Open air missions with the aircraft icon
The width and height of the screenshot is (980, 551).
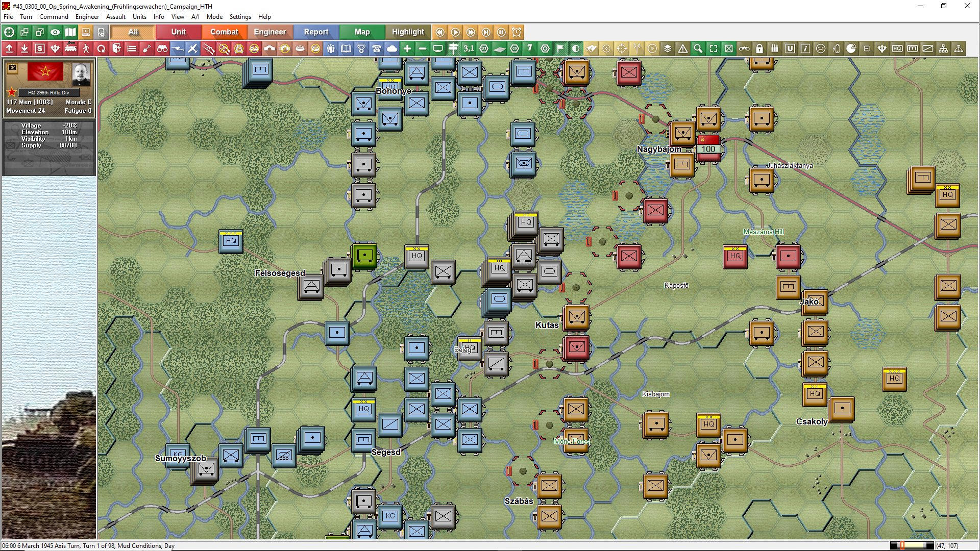192,48
